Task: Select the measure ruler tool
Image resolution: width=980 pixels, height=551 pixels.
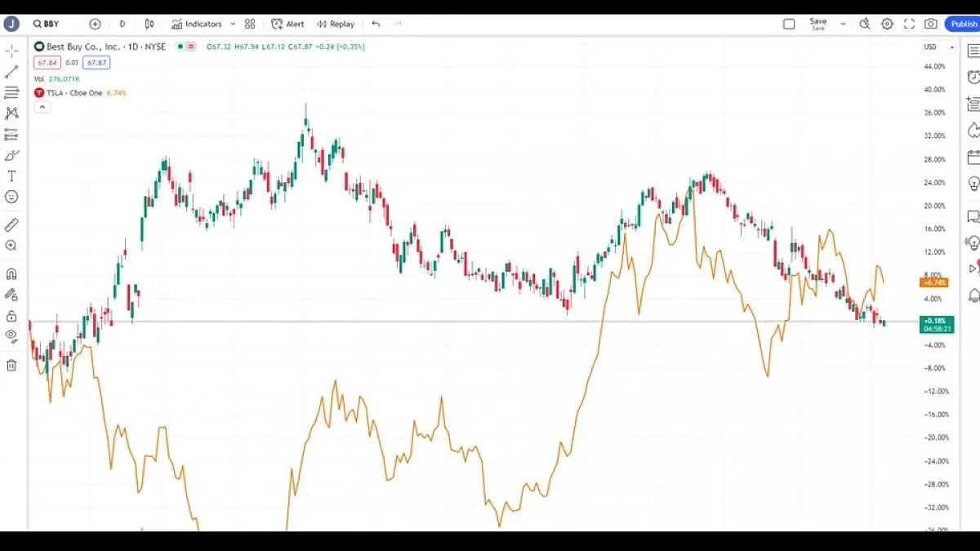Action: 11,224
